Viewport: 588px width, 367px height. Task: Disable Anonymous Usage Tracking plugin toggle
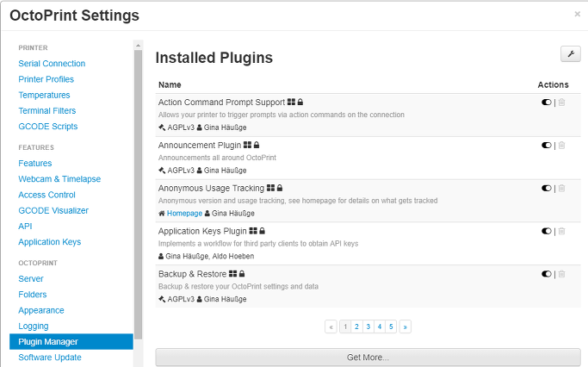coord(547,188)
